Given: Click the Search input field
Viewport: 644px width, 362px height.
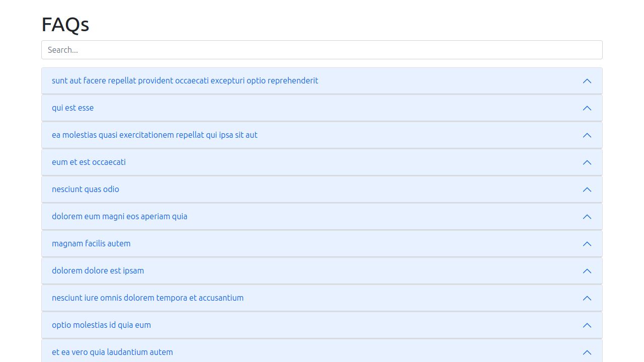Looking at the screenshot, I should [322, 50].
